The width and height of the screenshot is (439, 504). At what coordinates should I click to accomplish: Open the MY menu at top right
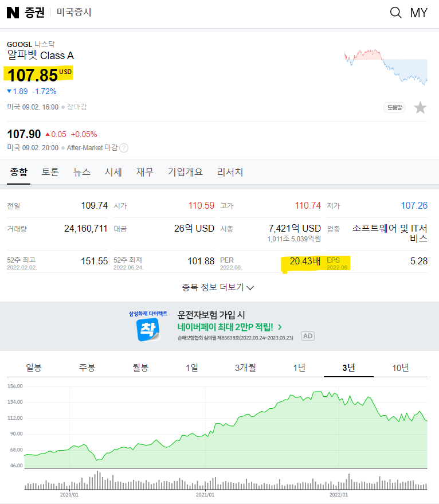point(419,13)
